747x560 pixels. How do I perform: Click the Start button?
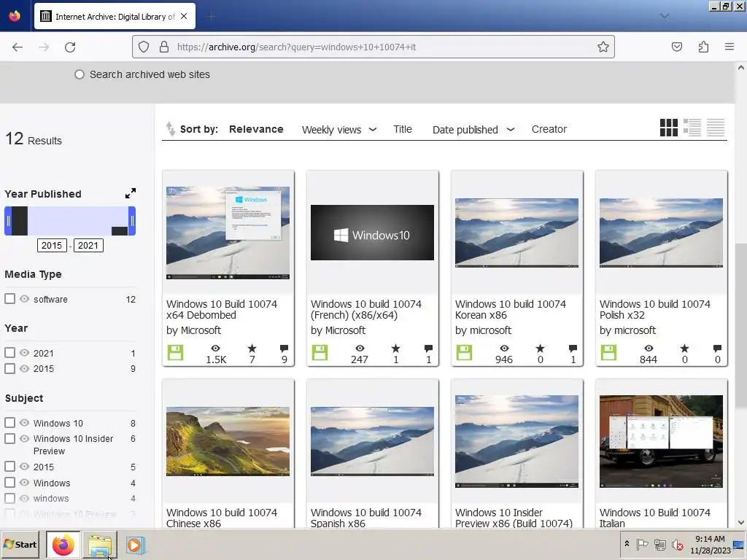[x=20, y=544]
